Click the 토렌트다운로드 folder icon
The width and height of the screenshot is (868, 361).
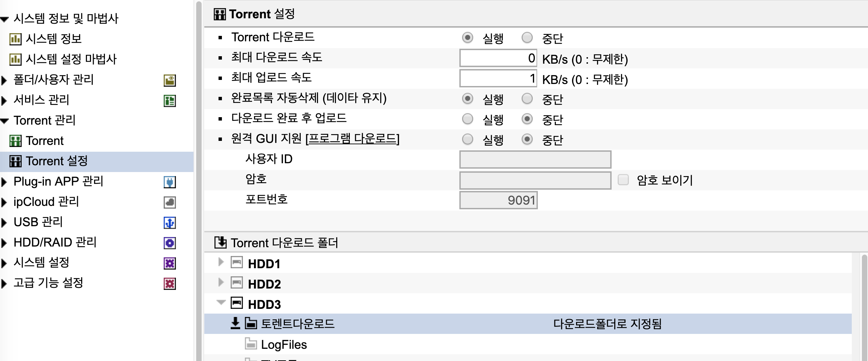click(251, 323)
